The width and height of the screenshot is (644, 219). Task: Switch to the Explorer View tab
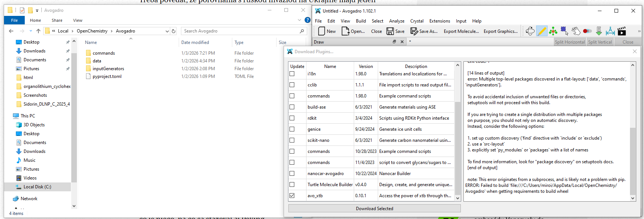(x=78, y=20)
